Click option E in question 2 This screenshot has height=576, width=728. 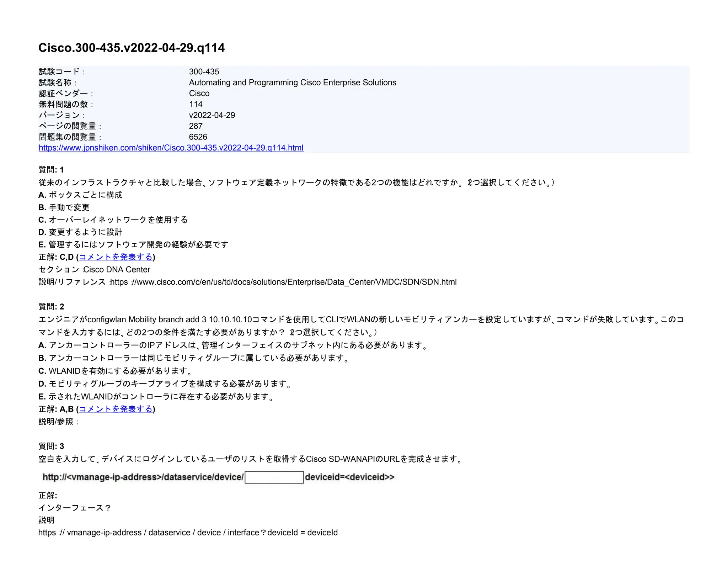pyautogui.click(x=156, y=396)
